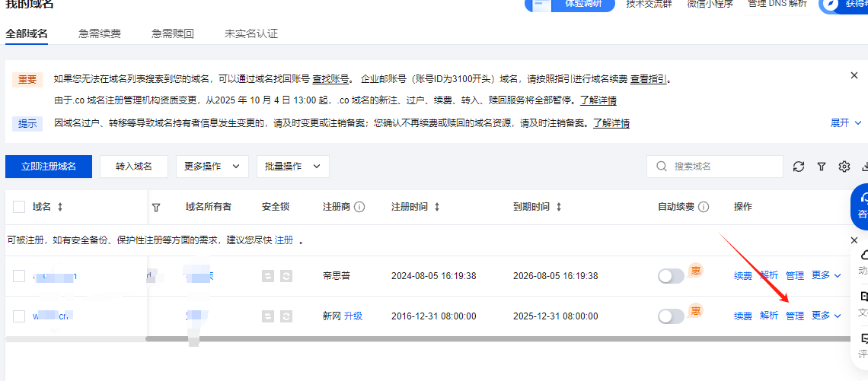This screenshot has height=381, width=868.
Task: Follow the 查看指引 link
Action: (x=648, y=79)
